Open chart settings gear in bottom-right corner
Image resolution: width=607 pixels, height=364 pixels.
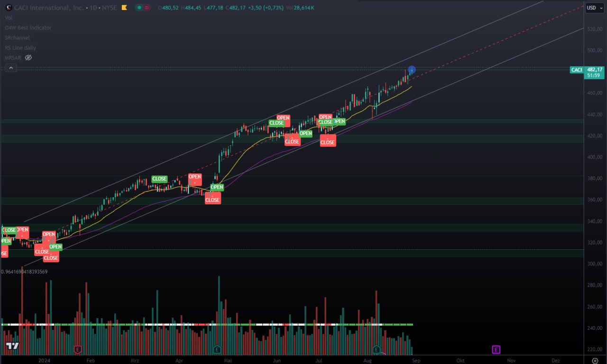tap(595, 361)
